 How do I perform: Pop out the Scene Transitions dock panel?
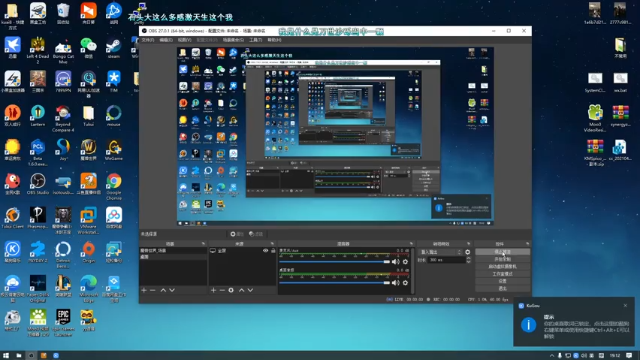(x=469, y=244)
